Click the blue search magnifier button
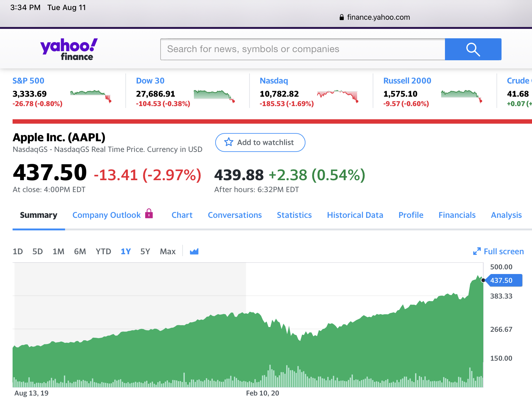This screenshot has height=398, width=532. coord(473,49)
